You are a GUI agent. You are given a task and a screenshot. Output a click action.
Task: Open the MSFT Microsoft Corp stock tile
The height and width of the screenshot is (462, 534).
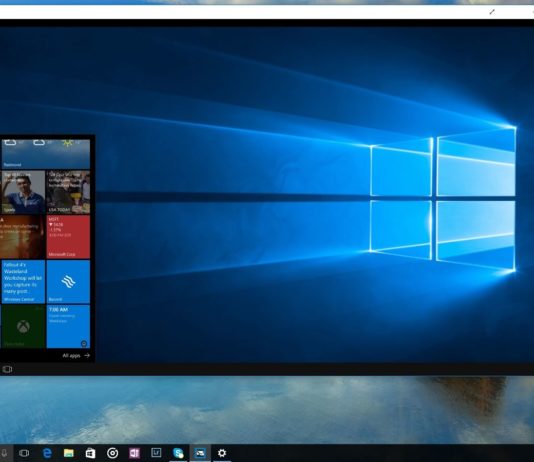tap(68, 237)
